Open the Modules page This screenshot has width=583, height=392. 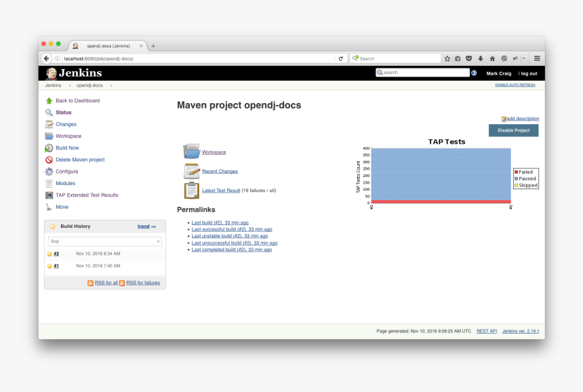click(64, 183)
